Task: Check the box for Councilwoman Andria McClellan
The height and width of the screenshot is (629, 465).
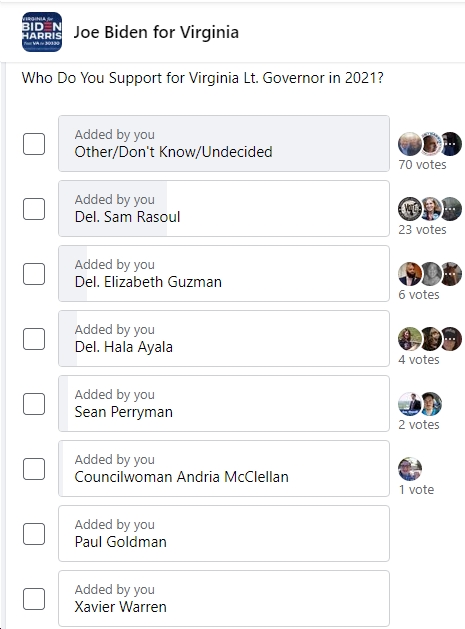Action: (34, 469)
